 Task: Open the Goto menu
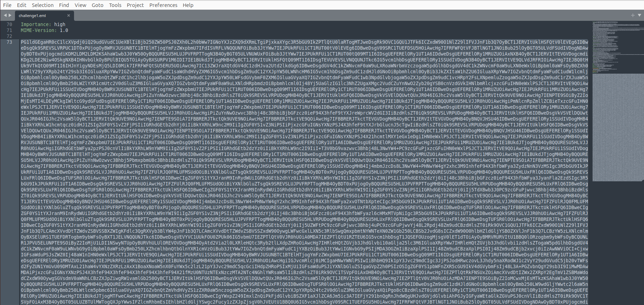click(x=98, y=5)
